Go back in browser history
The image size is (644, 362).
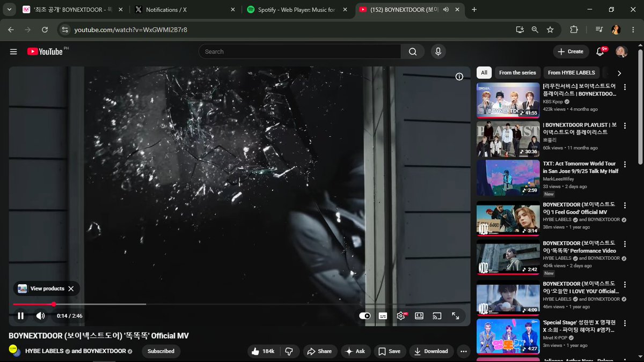pyautogui.click(x=11, y=30)
